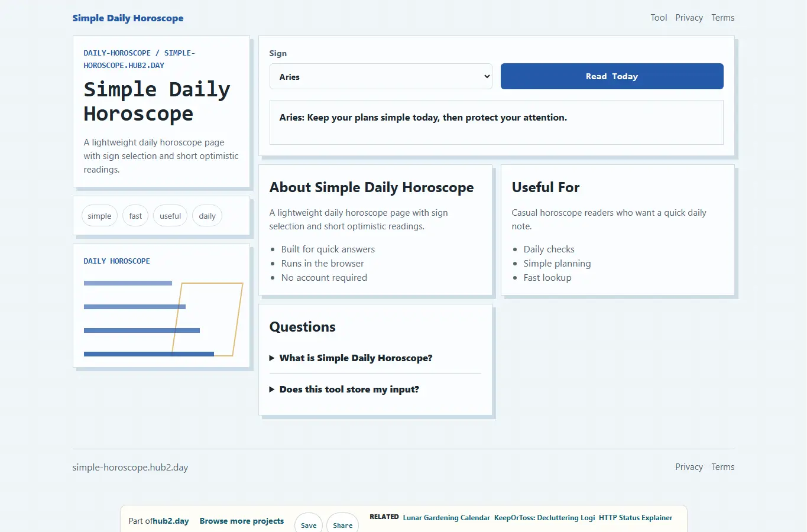Click the Aries reading result text
This screenshot has height=532, width=807.
(x=423, y=118)
